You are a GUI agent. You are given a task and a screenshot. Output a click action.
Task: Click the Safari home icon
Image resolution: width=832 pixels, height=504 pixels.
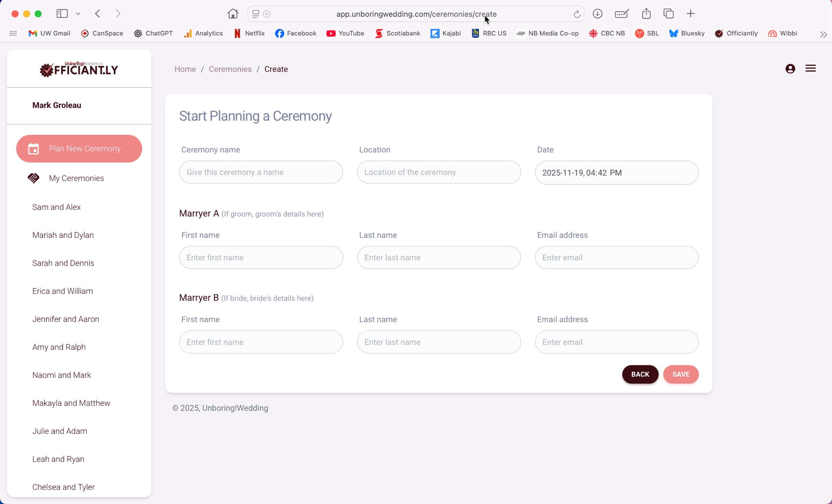[x=233, y=14]
